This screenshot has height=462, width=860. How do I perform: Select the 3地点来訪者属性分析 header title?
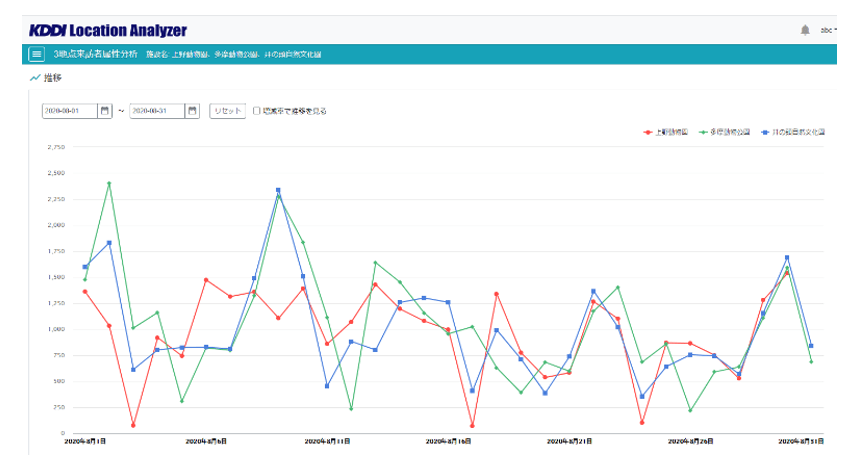click(x=96, y=54)
